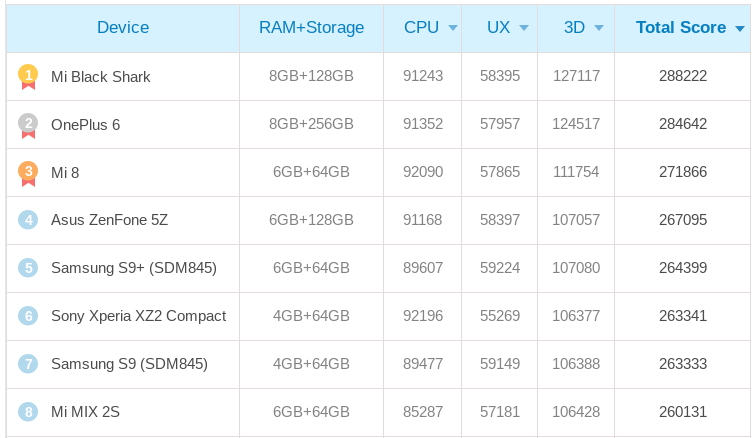Open the Total Score sort arrow
This screenshot has height=438, width=756.
(x=740, y=29)
